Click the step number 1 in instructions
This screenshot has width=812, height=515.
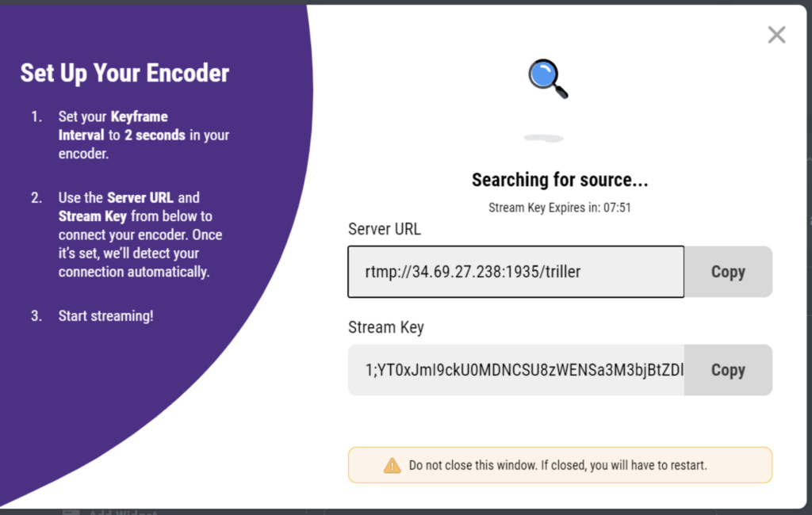click(x=36, y=116)
